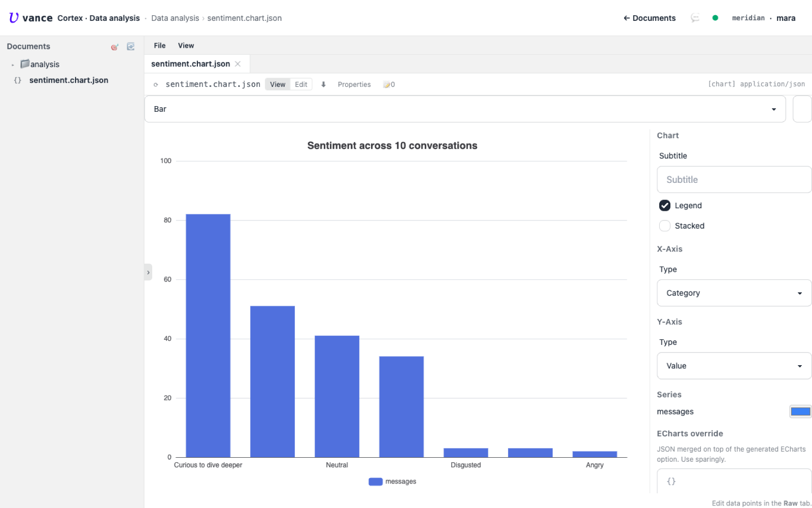Close the sentiment.chart.json tab
This screenshot has height=508, width=812.
[x=238, y=64]
